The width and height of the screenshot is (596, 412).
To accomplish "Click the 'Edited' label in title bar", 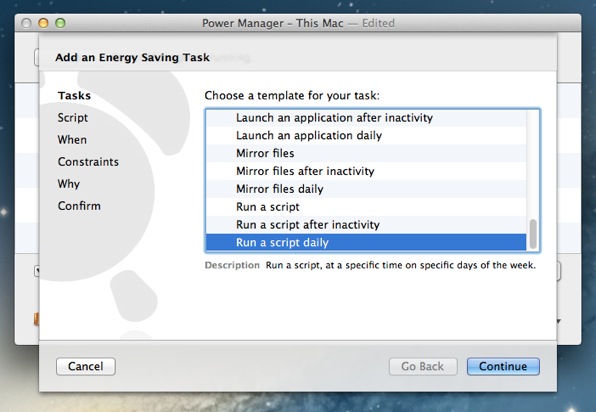I will (378, 23).
